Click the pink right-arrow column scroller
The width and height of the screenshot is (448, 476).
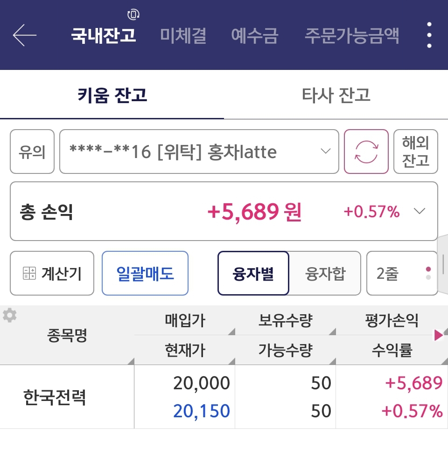point(438,335)
